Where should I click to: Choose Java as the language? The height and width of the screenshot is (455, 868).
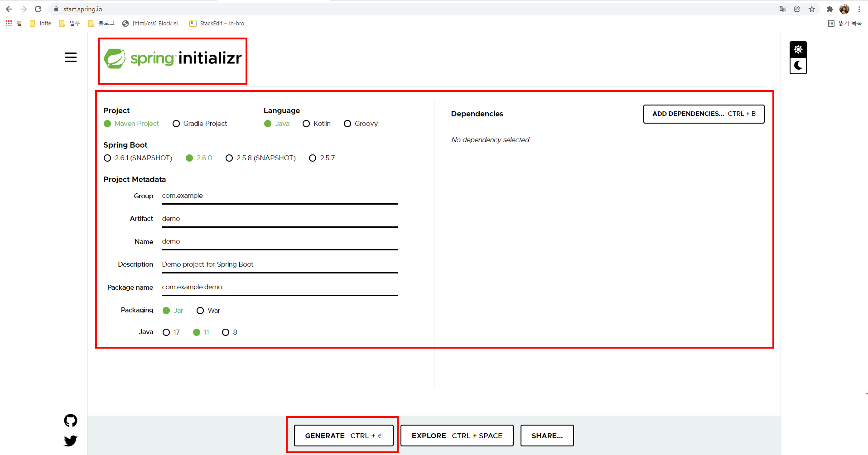pos(277,124)
